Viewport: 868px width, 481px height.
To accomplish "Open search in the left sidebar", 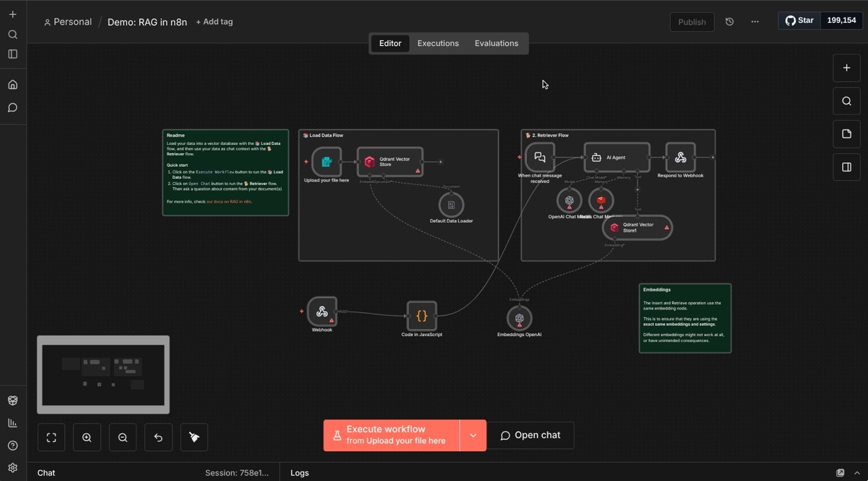I will pos(13,35).
